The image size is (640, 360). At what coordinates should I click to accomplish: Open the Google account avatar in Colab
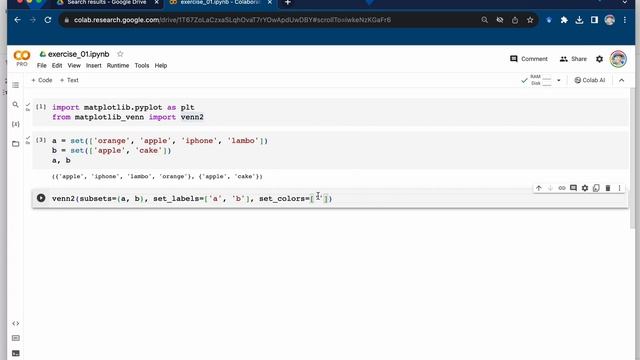tap(618, 59)
